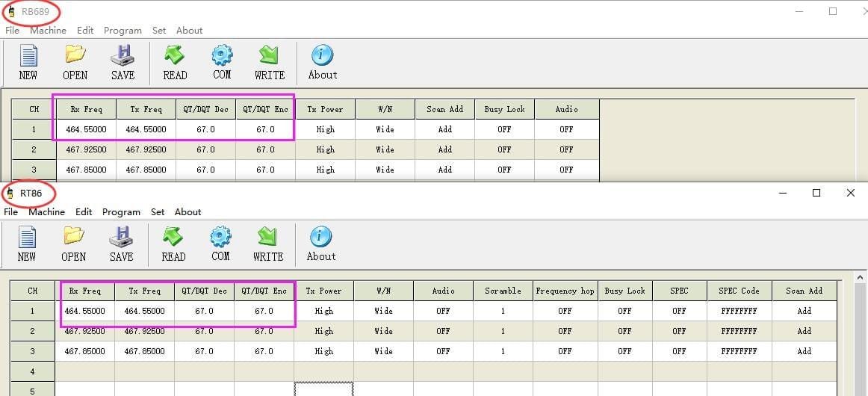Click RT86 channel 1 Scramble cell
The height and width of the screenshot is (396, 868).
coord(503,312)
